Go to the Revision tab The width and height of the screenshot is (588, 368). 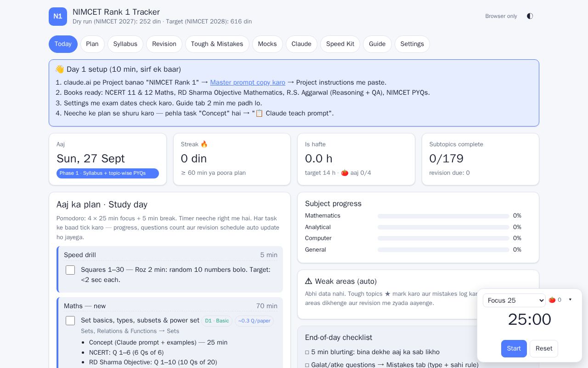point(164,44)
